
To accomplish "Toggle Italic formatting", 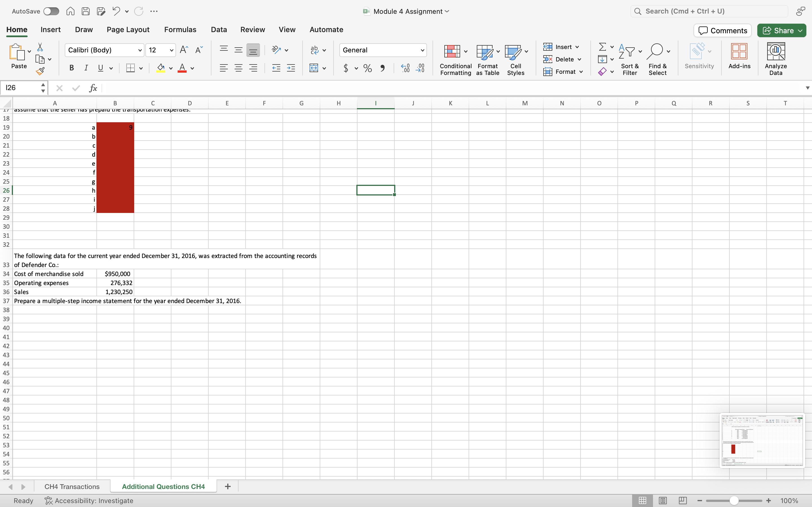I will coord(86,68).
